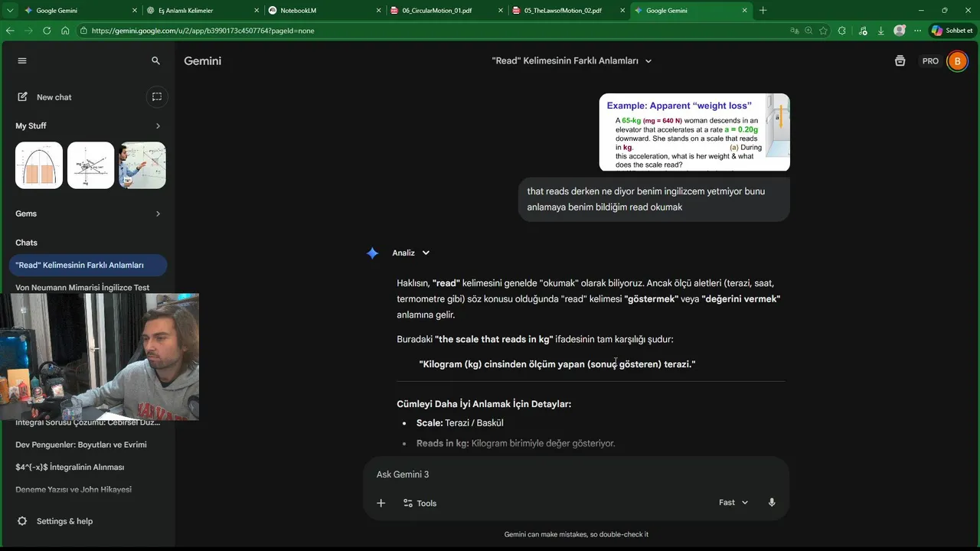This screenshot has height=551, width=980.
Task: Click the browser home icon
Action: [x=65, y=31]
